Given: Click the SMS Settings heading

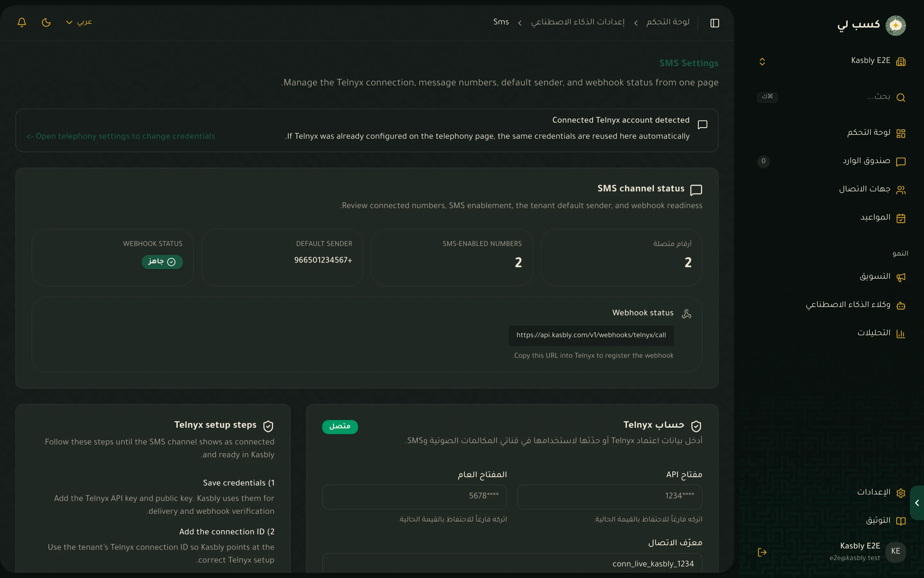Looking at the screenshot, I should (689, 63).
